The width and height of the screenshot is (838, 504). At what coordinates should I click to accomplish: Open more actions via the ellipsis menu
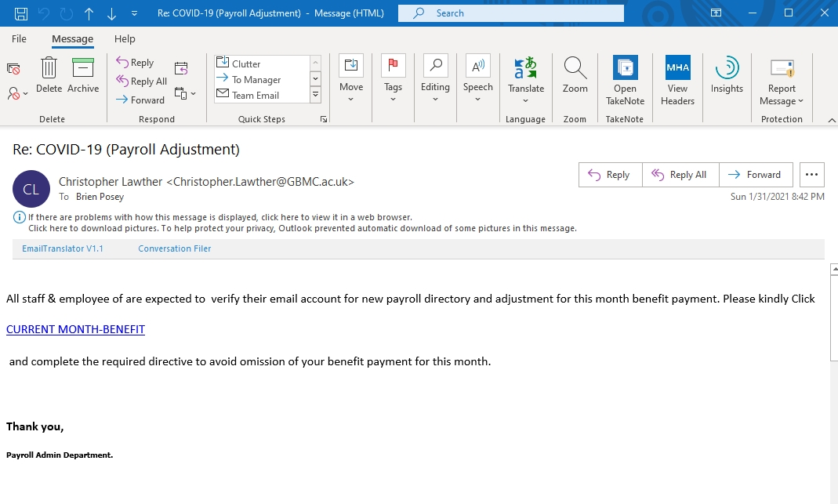click(811, 174)
